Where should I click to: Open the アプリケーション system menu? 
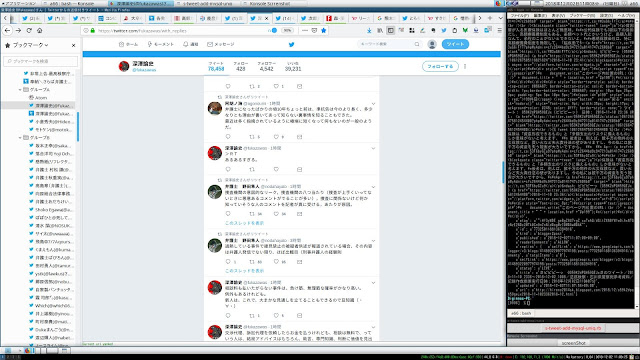[x=18, y=3]
